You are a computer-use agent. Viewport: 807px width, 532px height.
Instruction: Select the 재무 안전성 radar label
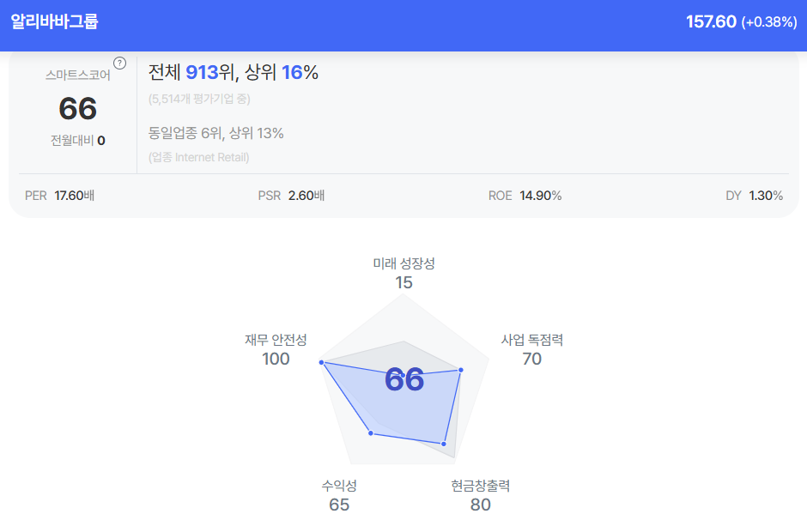tap(276, 340)
